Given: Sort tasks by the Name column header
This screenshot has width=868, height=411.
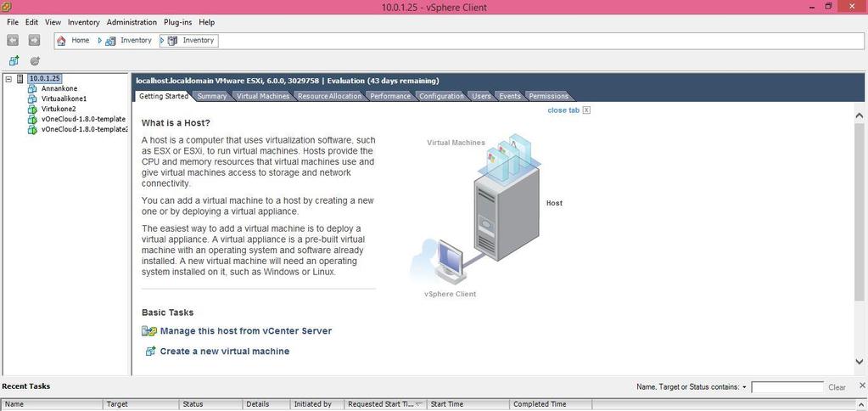Looking at the screenshot, I should coord(52,404).
